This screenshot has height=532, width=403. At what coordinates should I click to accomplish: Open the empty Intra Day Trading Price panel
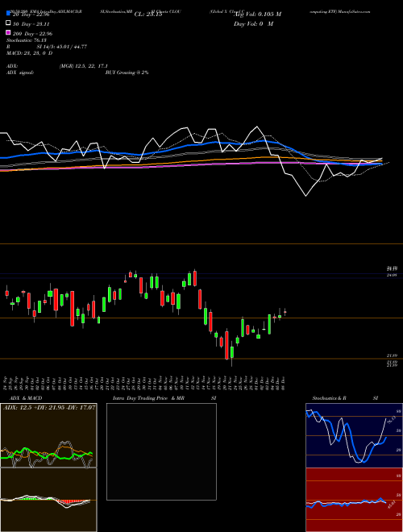point(161,451)
